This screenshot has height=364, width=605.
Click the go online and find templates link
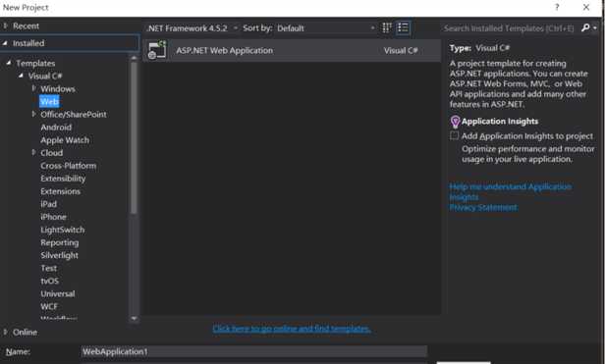[x=292, y=329]
